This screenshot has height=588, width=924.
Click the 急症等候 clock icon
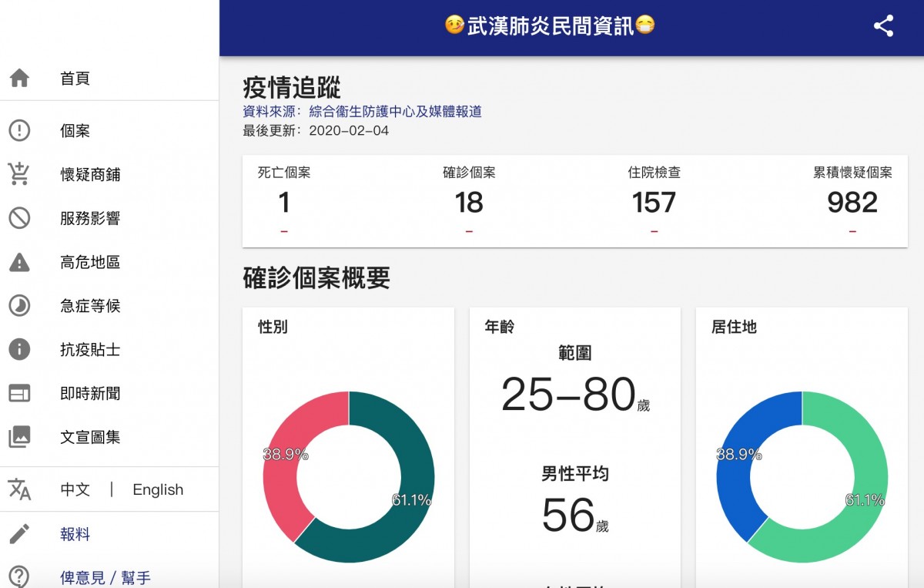pyautogui.click(x=18, y=306)
